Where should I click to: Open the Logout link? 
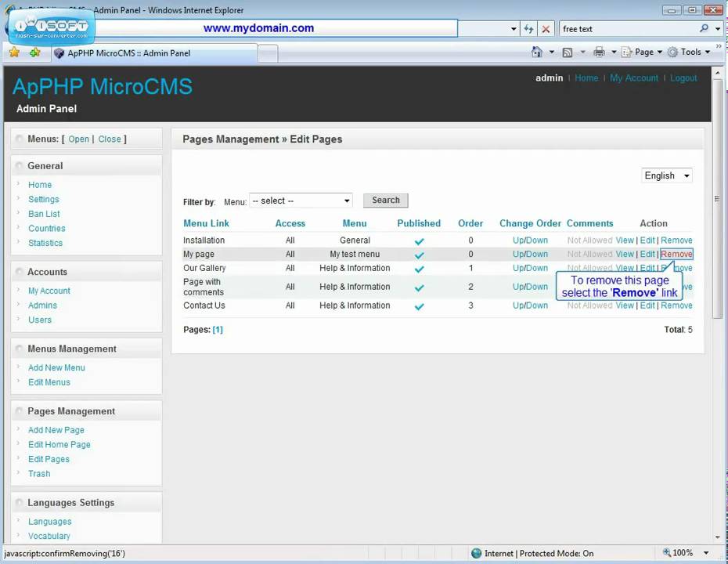click(x=683, y=78)
